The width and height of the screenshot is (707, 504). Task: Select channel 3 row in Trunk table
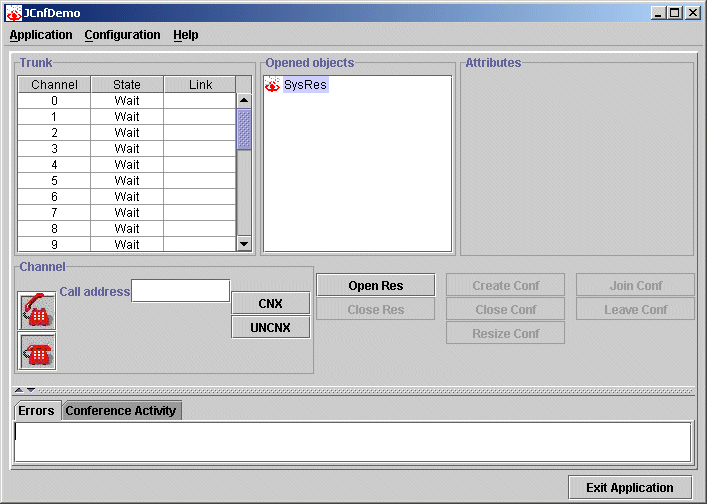(x=127, y=149)
